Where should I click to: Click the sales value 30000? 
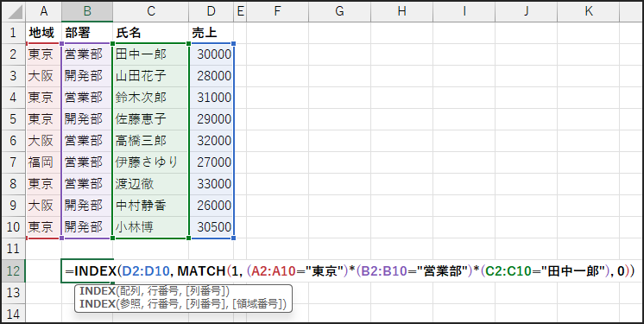click(212, 54)
